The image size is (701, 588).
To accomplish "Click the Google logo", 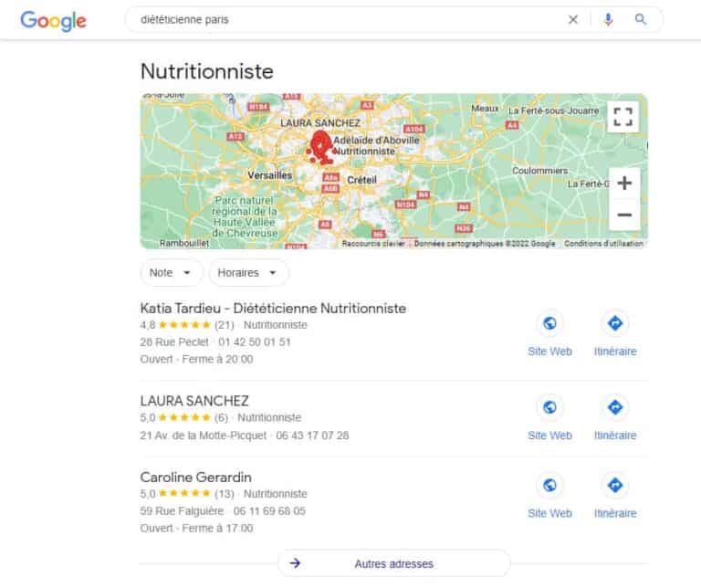I will [x=53, y=21].
